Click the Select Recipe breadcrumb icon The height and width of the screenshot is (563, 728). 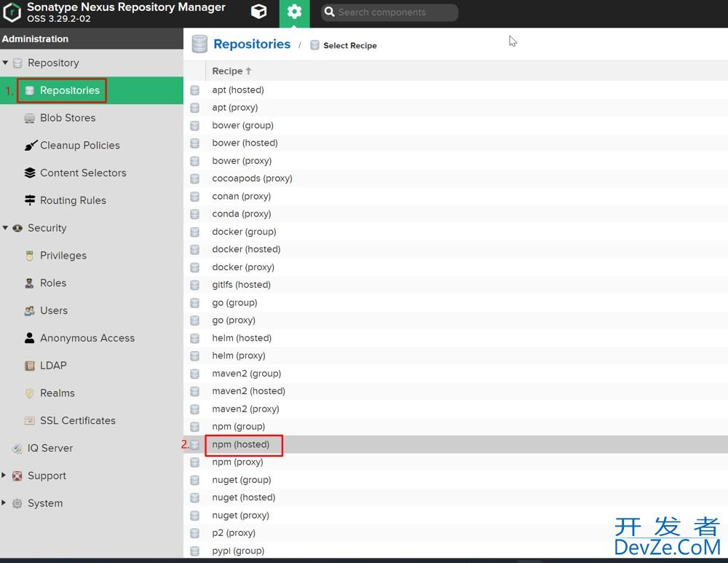tap(314, 45)
